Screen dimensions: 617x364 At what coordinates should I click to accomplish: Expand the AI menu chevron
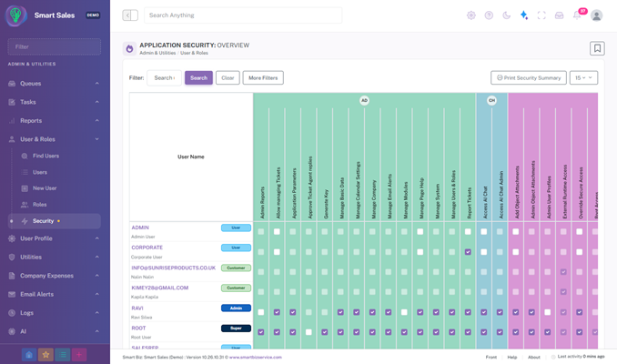tap(96, 331)
